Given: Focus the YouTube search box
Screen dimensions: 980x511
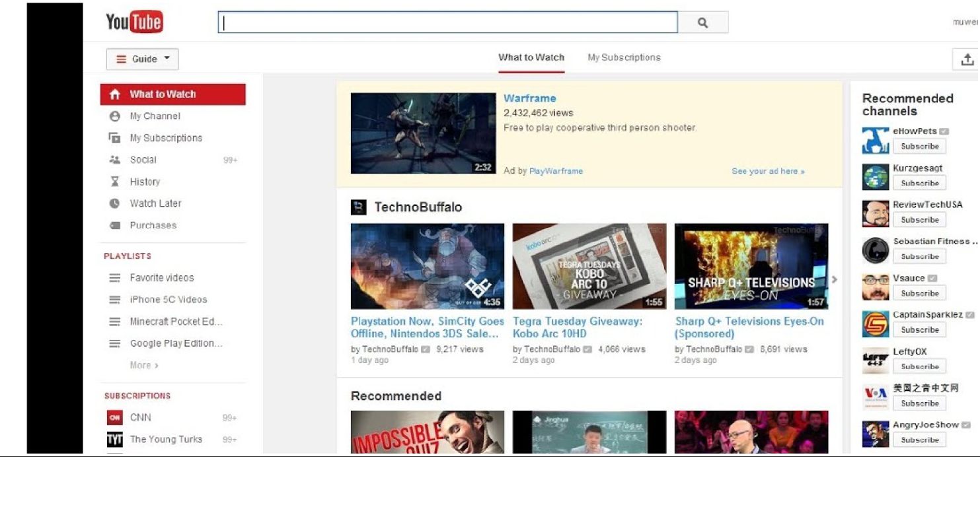Looking at the screenshot, I should click(448, 22).
